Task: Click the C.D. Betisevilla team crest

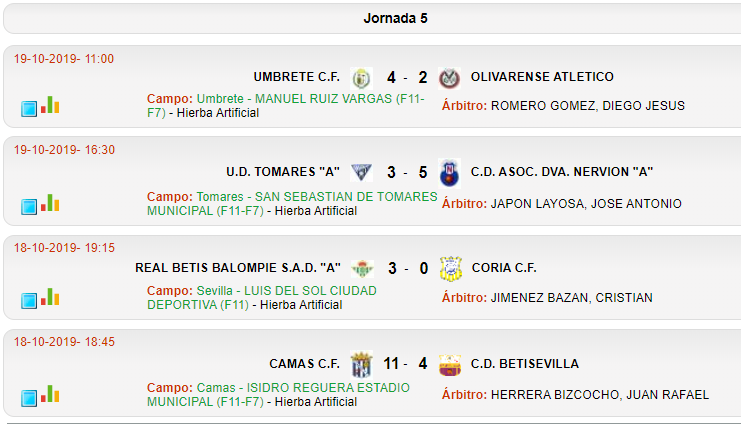Action: point(450,365)
